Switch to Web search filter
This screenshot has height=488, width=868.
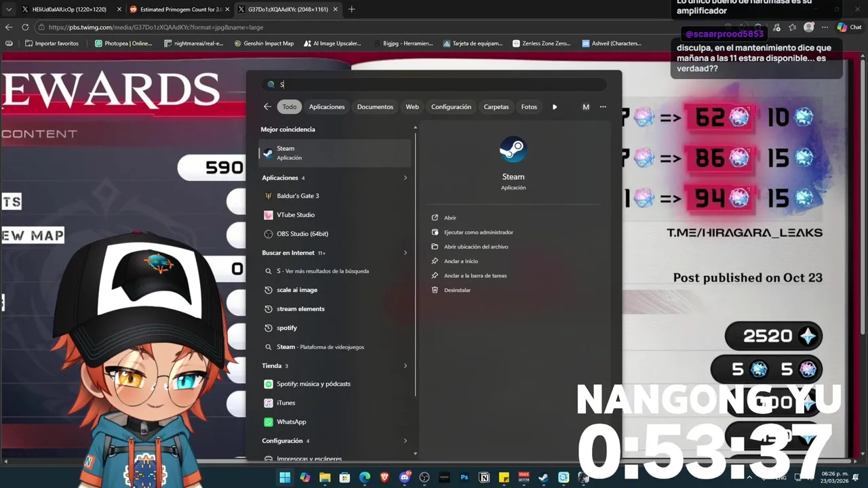pos(412,106)
